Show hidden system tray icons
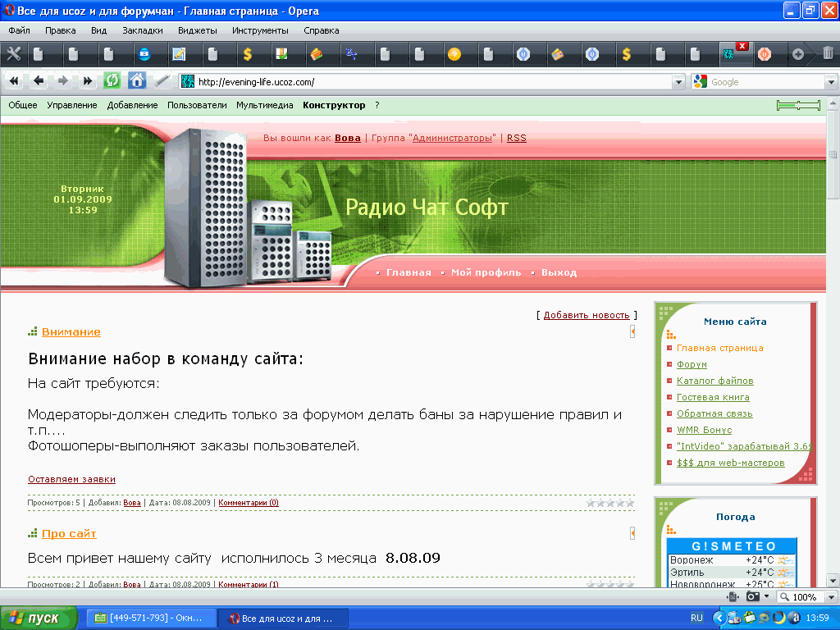This screenshot has width=840, height=630. (x=719, y=619)
